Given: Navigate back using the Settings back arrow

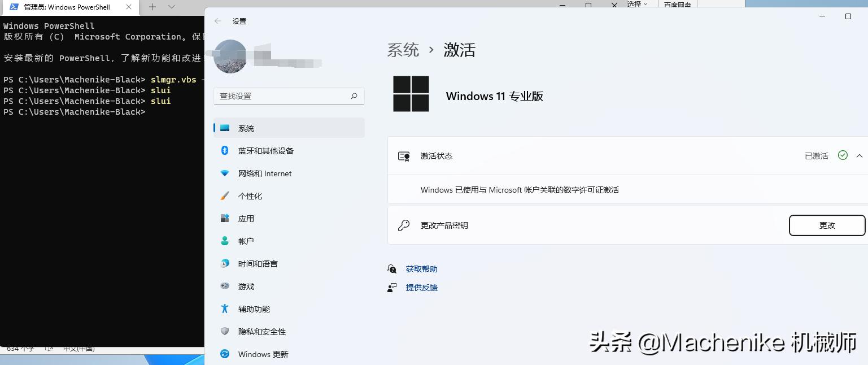Looking at the screenshot, I should 218,21.
